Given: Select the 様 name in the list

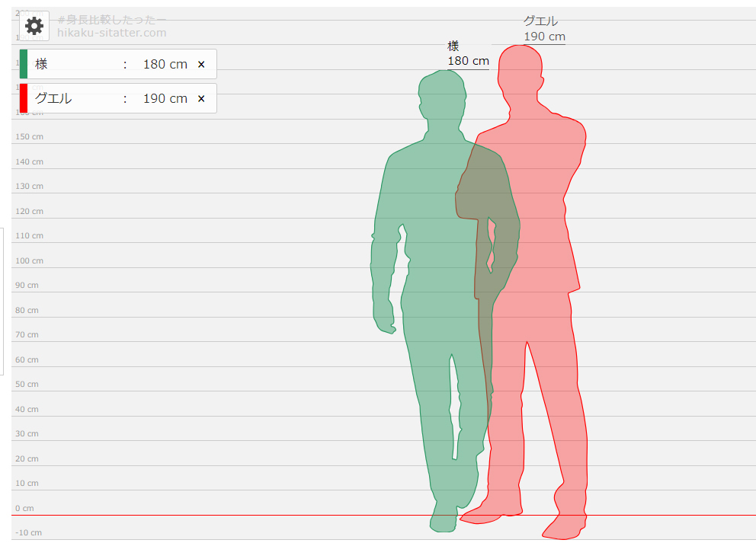Looking at the screenshot, I should [x=42, y=65].
